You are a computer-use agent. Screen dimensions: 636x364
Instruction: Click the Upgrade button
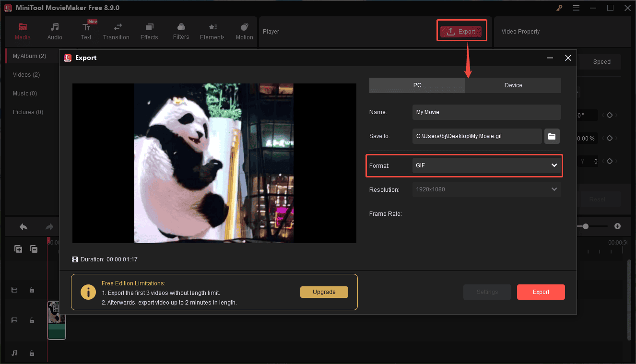coord(324,292)
